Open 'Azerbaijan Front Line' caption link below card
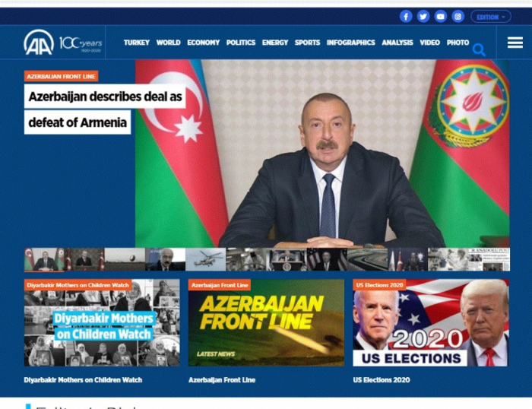The width and height of the screenshot is (532, 409). pos(222,380)
